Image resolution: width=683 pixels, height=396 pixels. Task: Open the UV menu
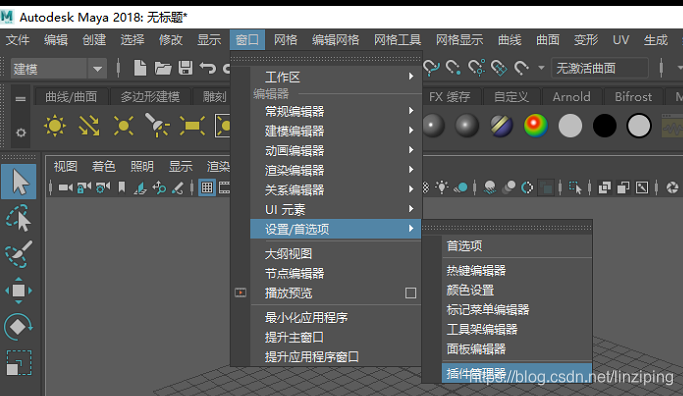coord(621,40)
